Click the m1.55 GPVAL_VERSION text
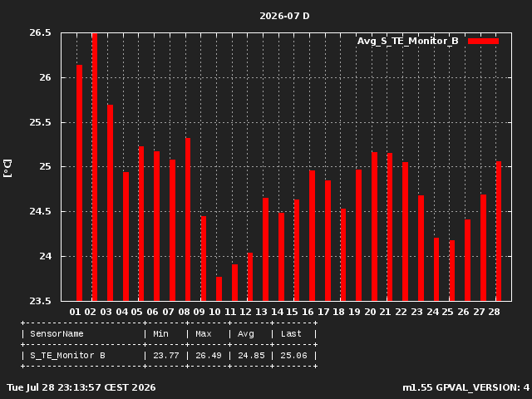This screenshot has height=399, width=532. pyautogui.click(x=465, y=387)
